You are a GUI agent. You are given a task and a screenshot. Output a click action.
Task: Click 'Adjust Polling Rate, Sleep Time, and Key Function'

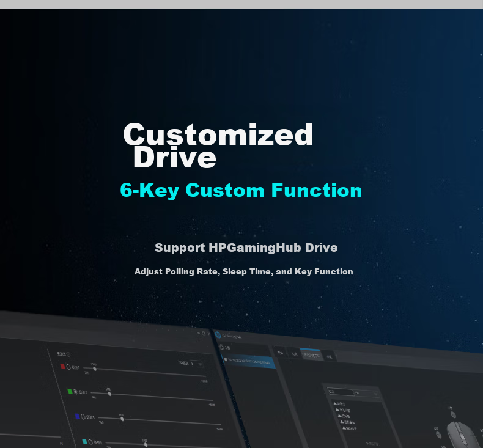tap(244, 271)
